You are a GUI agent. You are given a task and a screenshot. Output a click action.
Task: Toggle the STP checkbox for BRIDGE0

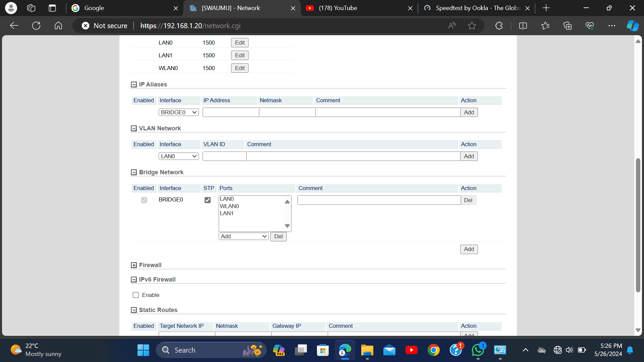point(208,200)
